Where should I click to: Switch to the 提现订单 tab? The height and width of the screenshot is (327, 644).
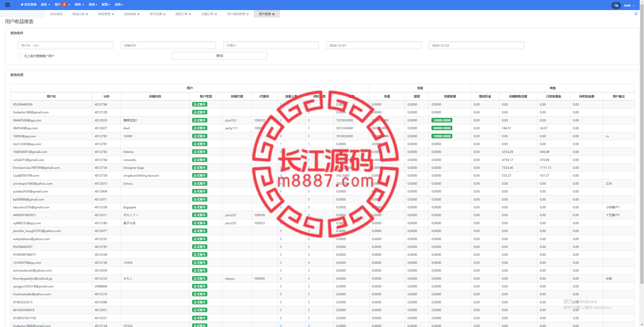click(182, 14)
